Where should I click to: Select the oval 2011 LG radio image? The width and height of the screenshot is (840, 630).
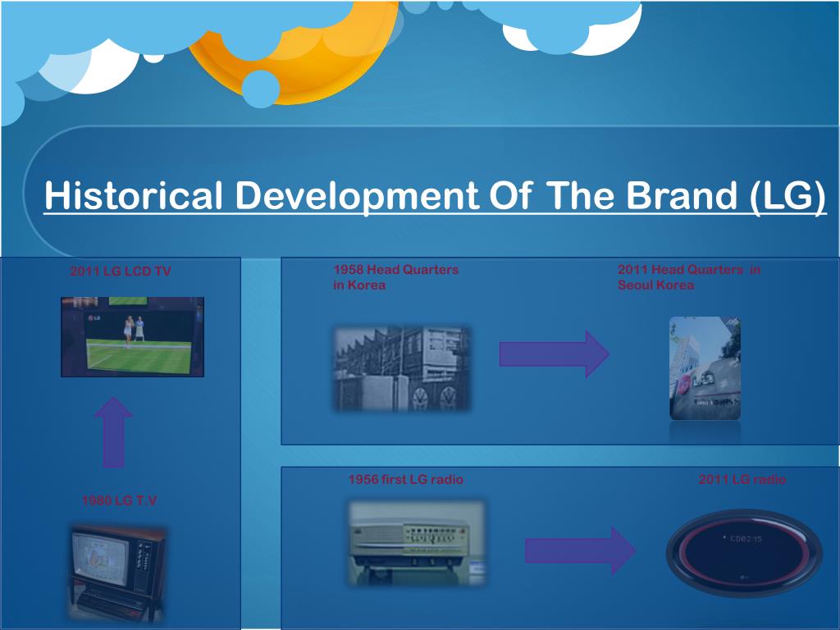coord(744,553)
